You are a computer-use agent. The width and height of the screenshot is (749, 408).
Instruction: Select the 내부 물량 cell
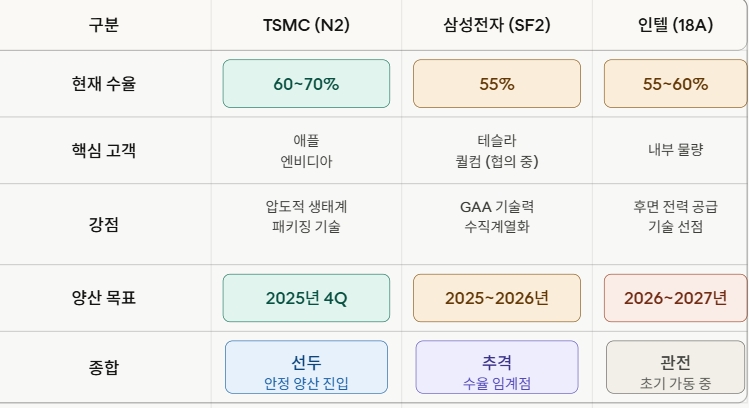pyautogui.click(x=675, y=150)
